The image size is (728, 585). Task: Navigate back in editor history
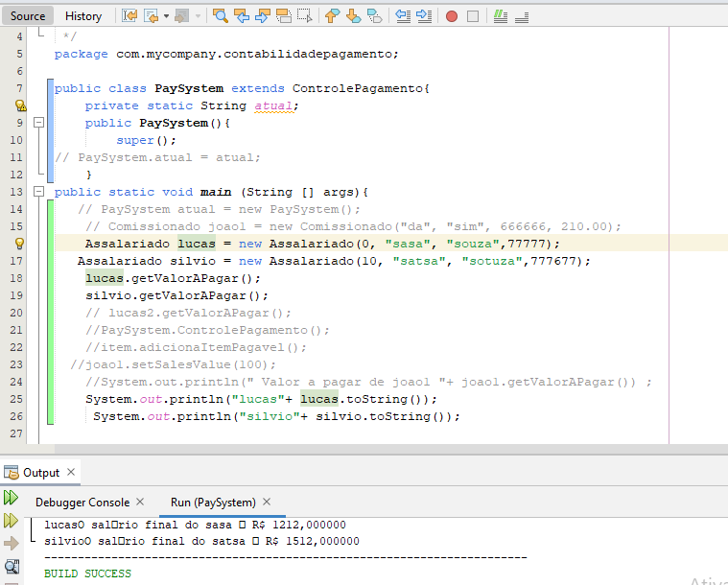click(151, 16)
